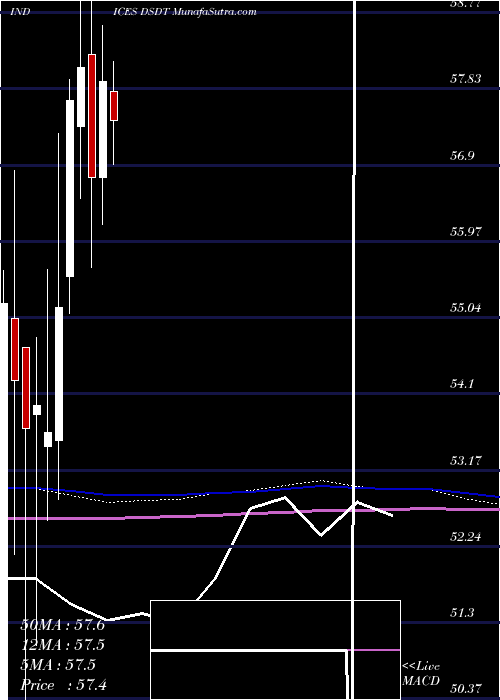This screenshot has height=700, width=500.
Task: Click the 12MA : 57.5 label
Action: [62, 645]
